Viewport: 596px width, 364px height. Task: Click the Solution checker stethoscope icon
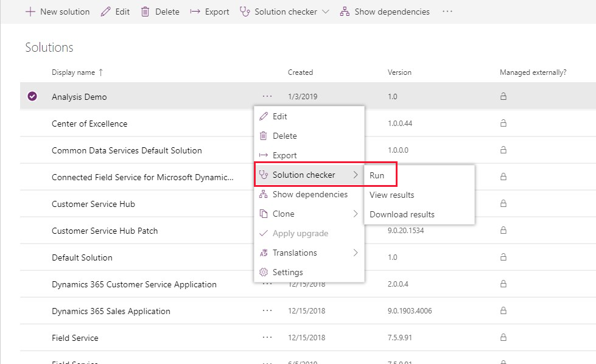264,175
